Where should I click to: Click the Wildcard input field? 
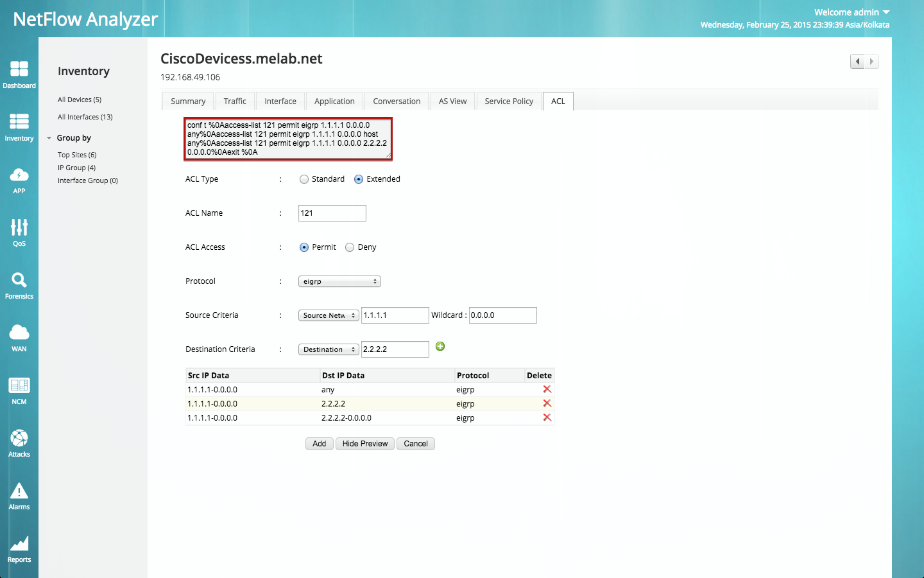point(503,315)
